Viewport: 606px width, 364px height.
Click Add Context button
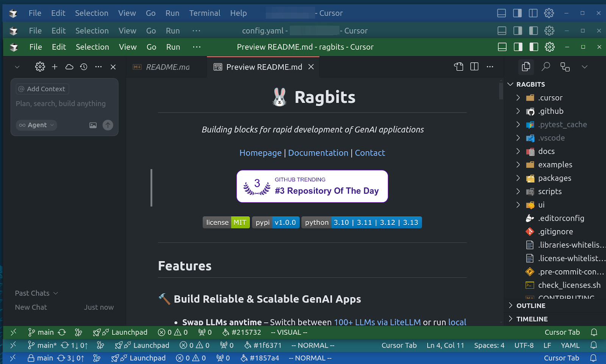tap(42, 89)
